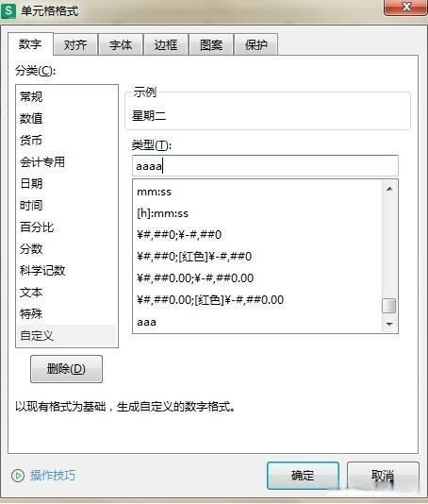Screen dimensions: 428x504
Task: Open the 字体 tab
Action: coord(121,44)
